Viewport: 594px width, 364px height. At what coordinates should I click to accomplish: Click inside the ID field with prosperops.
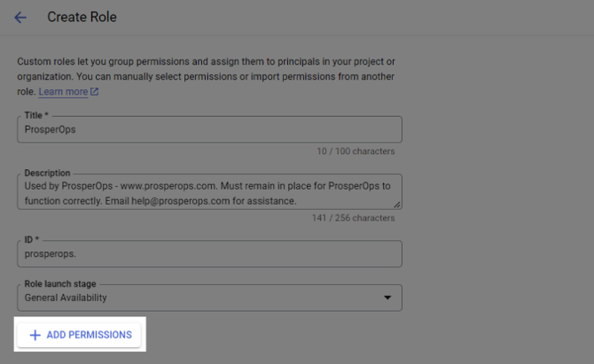210,253
